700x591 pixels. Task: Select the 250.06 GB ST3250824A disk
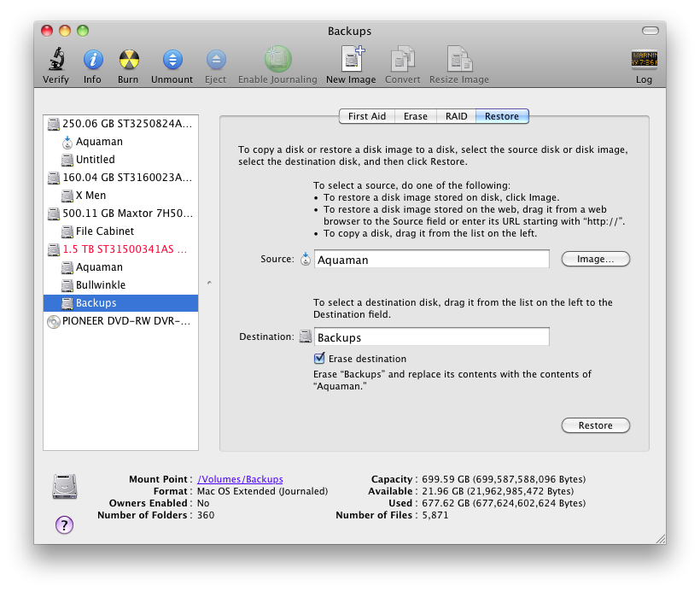(120, 124)
